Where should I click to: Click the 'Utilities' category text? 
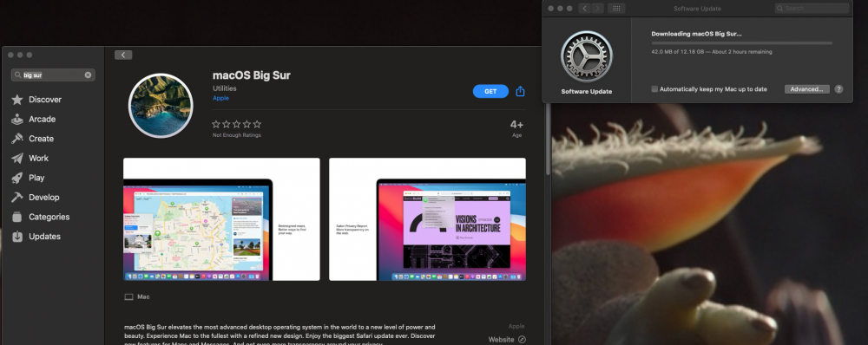(x=224, y=88)
